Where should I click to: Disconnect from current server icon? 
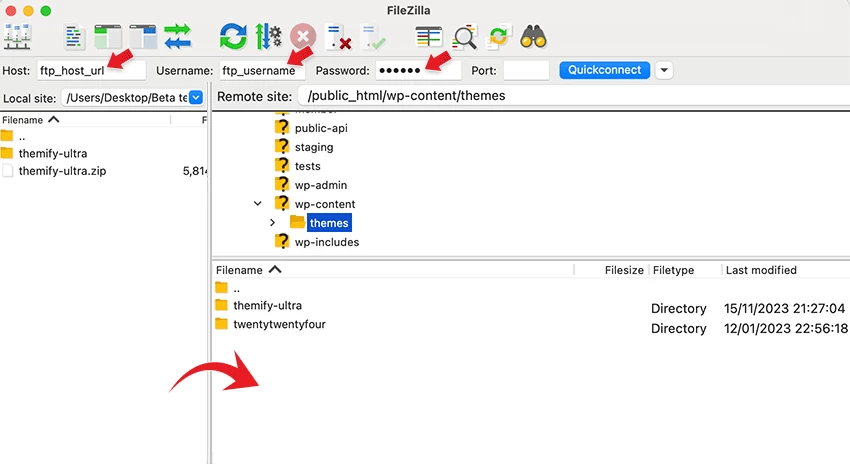click(x=338, y=37)
